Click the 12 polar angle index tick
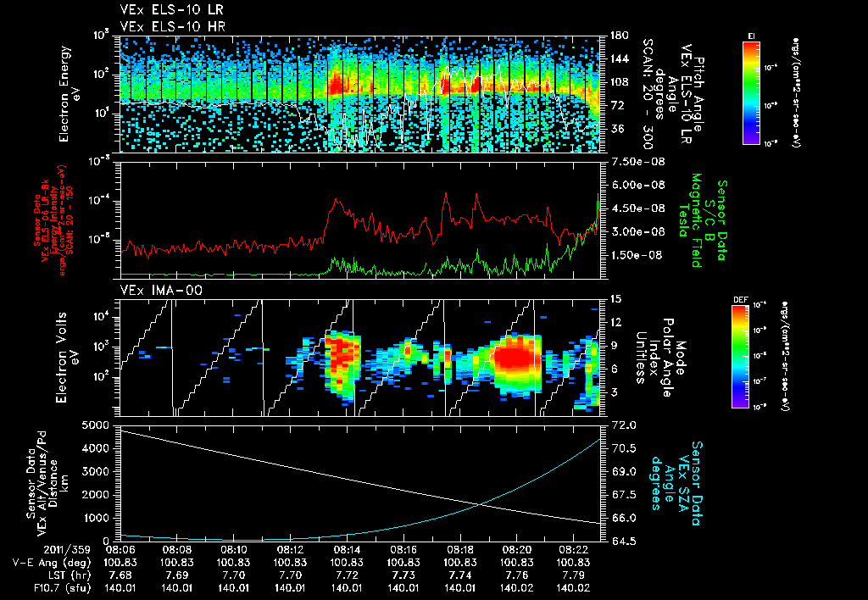Screen dimensions: 868x600 click(615, 322)
